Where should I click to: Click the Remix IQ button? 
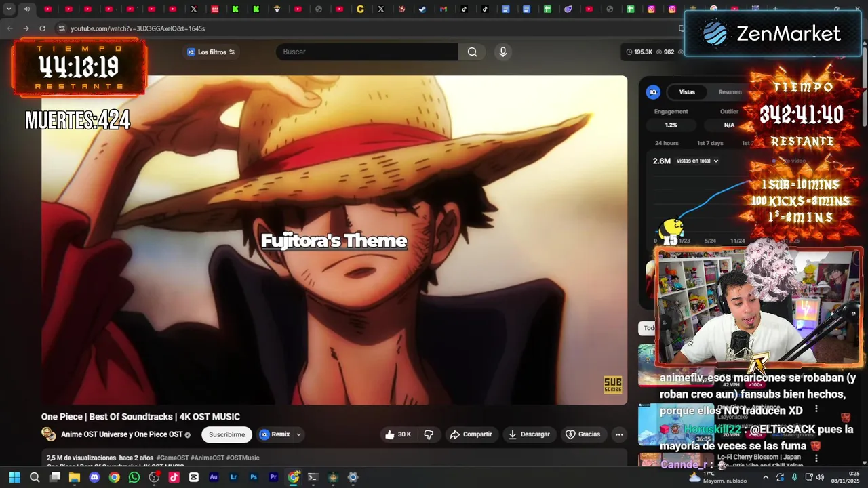[x=275, y=434]
